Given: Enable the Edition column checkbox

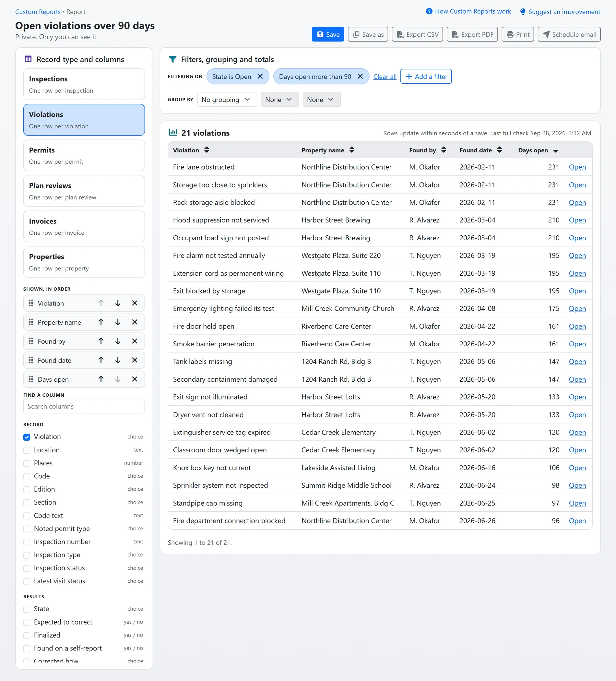Looking at the screenshot, I should click(27, 489).
